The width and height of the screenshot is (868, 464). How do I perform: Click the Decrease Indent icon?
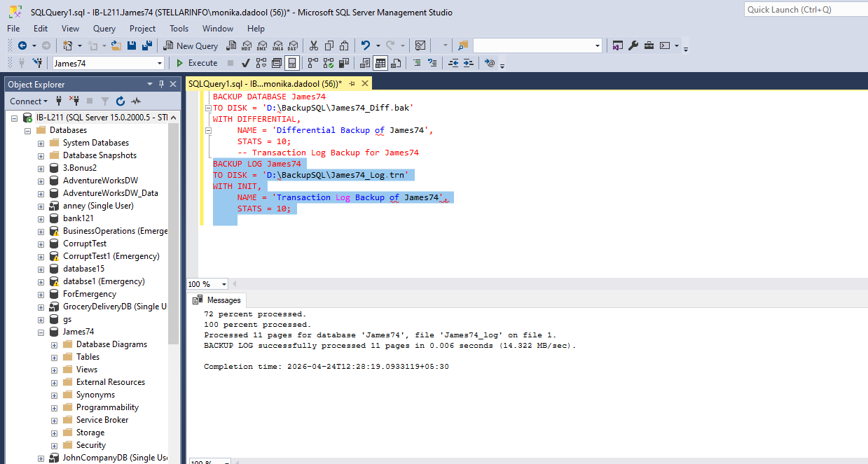[x=453, y=63]
